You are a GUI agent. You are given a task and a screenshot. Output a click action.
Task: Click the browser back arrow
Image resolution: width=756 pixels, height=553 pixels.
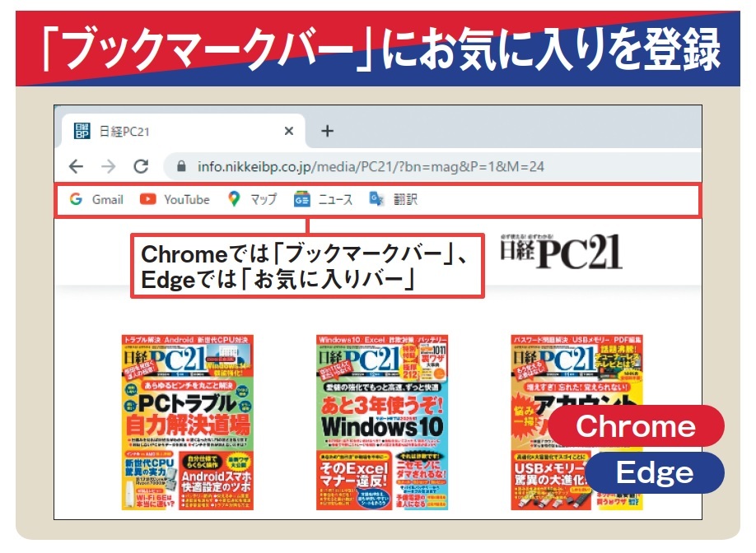[77, 167]
